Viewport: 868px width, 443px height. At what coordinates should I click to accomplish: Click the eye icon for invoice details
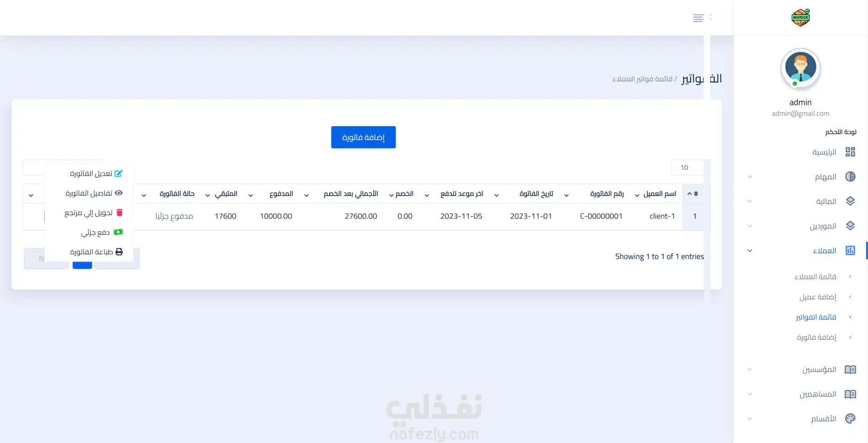point(119,193)
